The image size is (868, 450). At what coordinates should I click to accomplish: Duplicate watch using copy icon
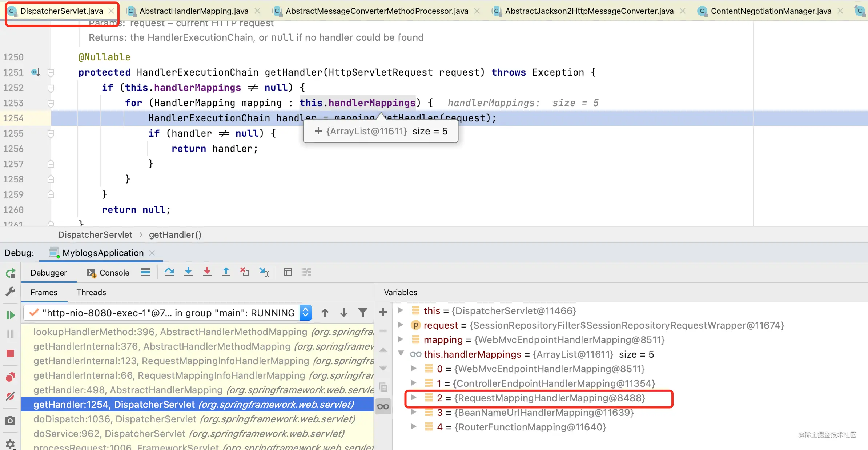pos(383,387)
